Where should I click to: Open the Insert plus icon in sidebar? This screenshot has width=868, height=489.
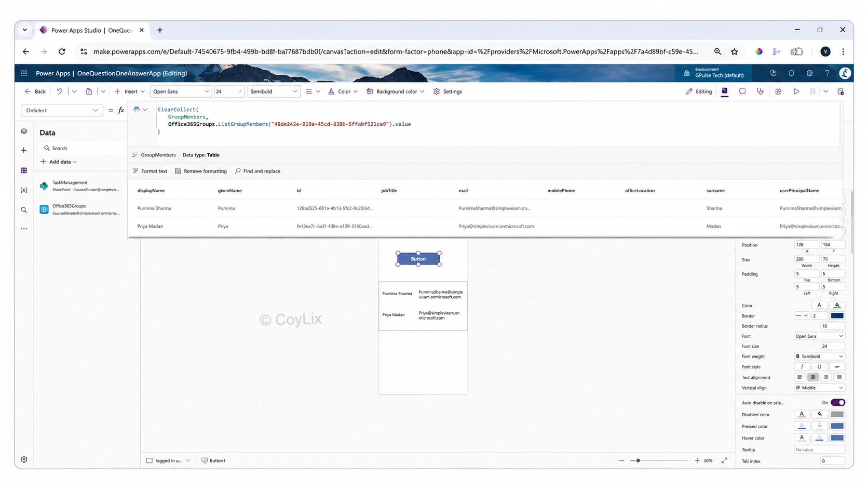click(24, 150)
